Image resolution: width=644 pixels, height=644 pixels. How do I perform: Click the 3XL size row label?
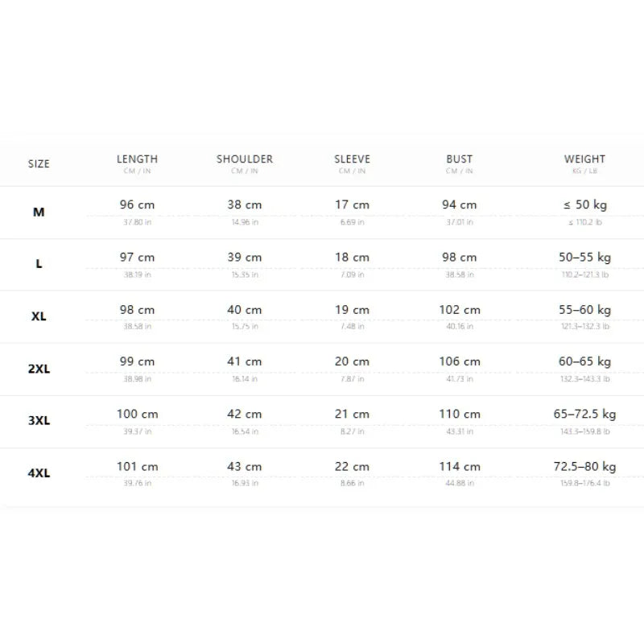point(39,420)
